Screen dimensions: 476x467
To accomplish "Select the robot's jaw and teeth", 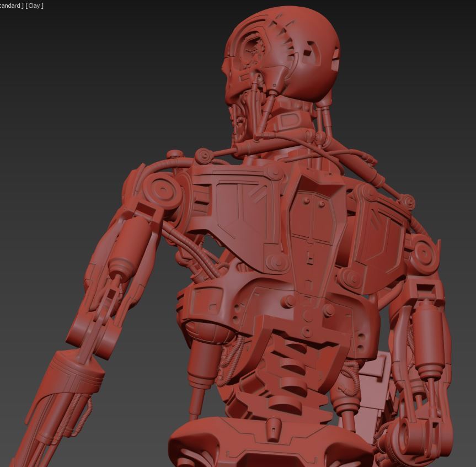I will [x=238, y=119].
